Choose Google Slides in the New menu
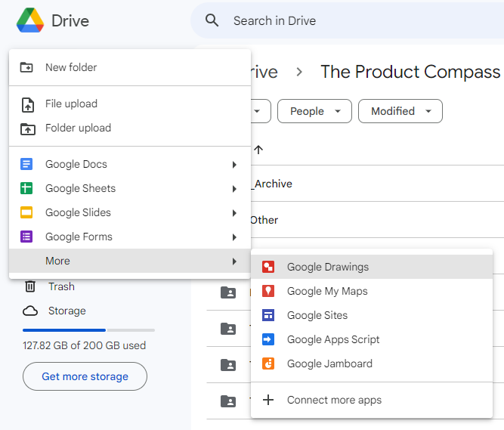 (x=130, y=212)
